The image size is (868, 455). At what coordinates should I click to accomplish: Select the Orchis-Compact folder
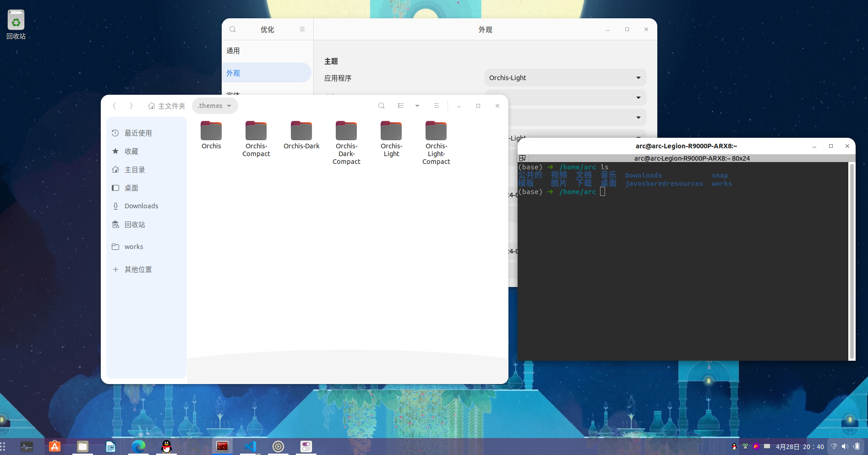coord(256,139)
